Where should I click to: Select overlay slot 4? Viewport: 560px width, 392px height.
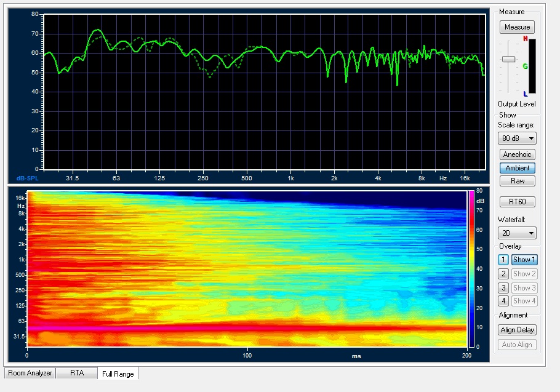tap(503, 301)
